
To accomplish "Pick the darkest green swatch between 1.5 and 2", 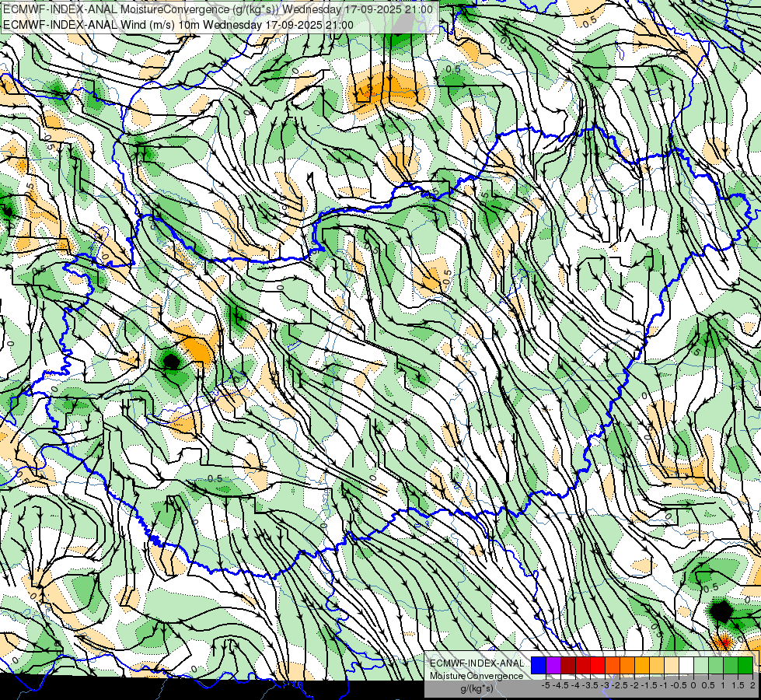I will click(x=745, y=666).
